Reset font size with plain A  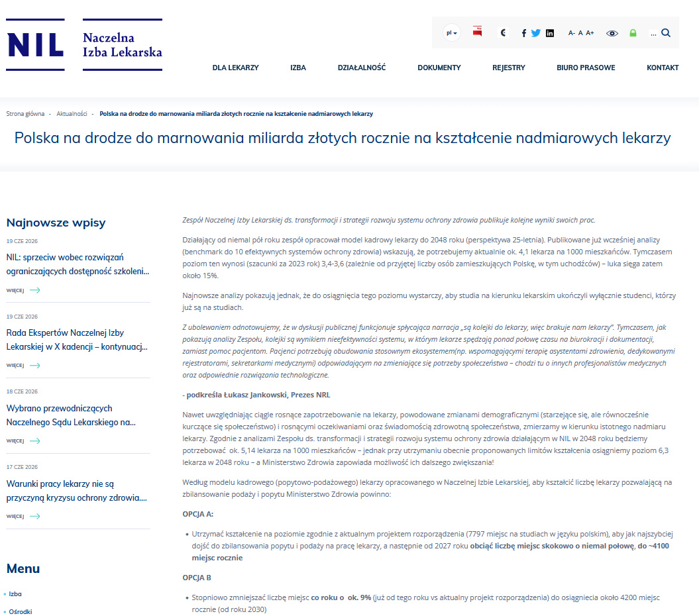(580, 33)
